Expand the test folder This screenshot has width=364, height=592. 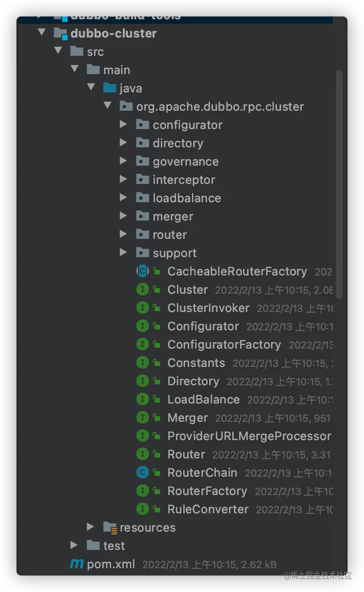point(74,545)
